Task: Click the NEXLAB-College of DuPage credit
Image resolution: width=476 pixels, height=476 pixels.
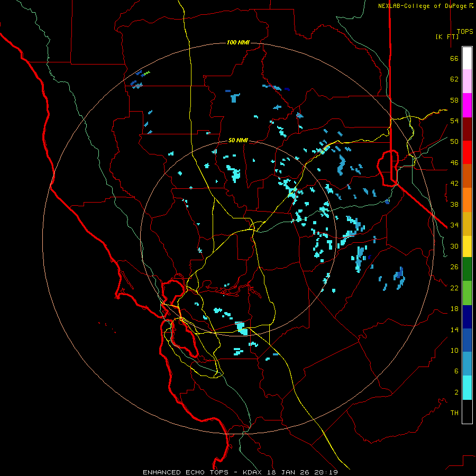Action: [425, 6]
